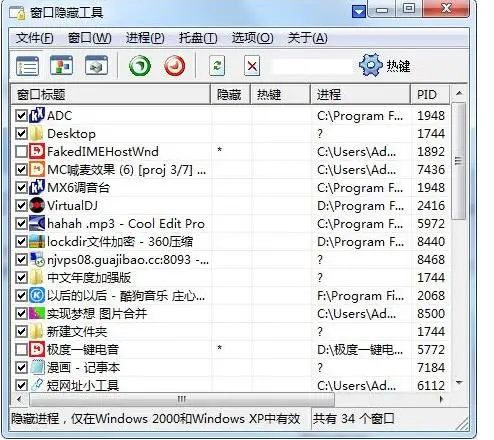Image resolution: width=494 pixels, height=440 pixels.
Task: Click the vertical scrollbar down arrow
Action: coord(459,383)
